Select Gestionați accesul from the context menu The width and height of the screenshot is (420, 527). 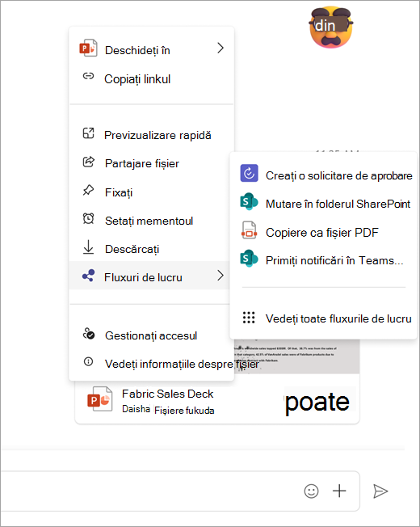coord(151,335)
